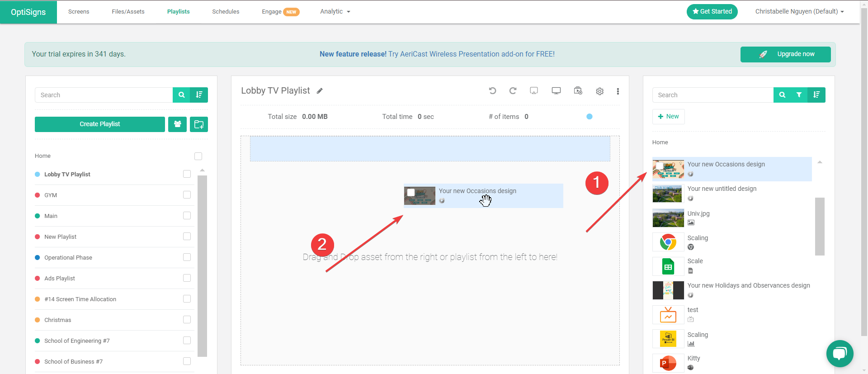
Task: Check the GYM playlist checkbox
Action: coord(187,195)
